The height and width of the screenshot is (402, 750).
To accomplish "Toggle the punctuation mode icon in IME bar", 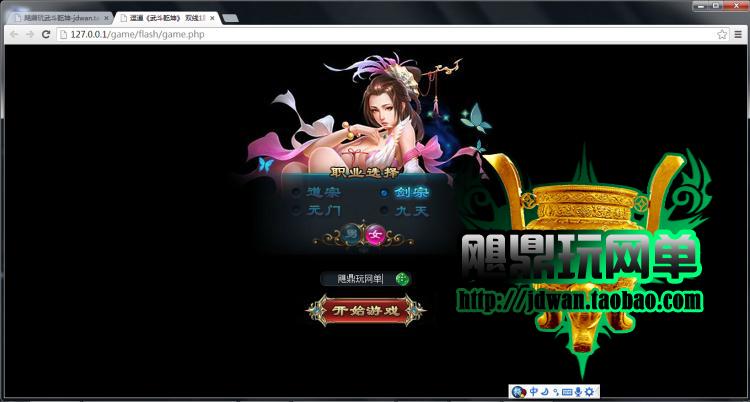I will (x=556, y=392).
